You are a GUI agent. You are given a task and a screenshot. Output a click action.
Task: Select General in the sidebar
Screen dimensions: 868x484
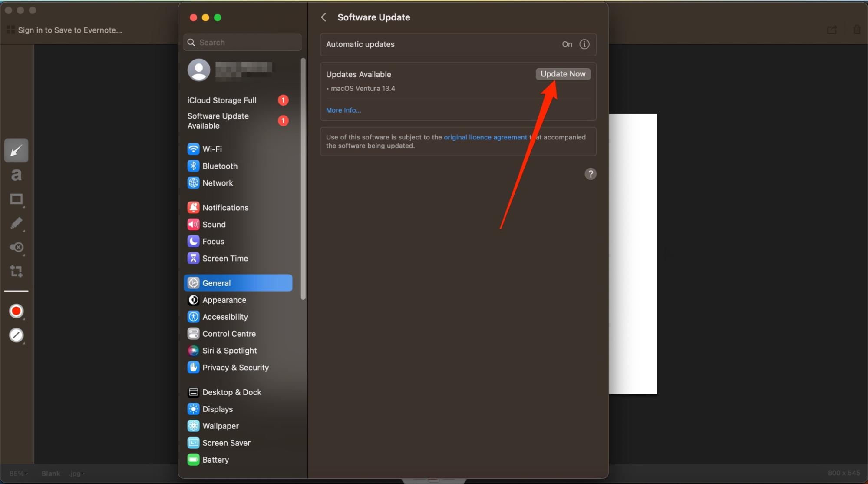tap(238, 283)
